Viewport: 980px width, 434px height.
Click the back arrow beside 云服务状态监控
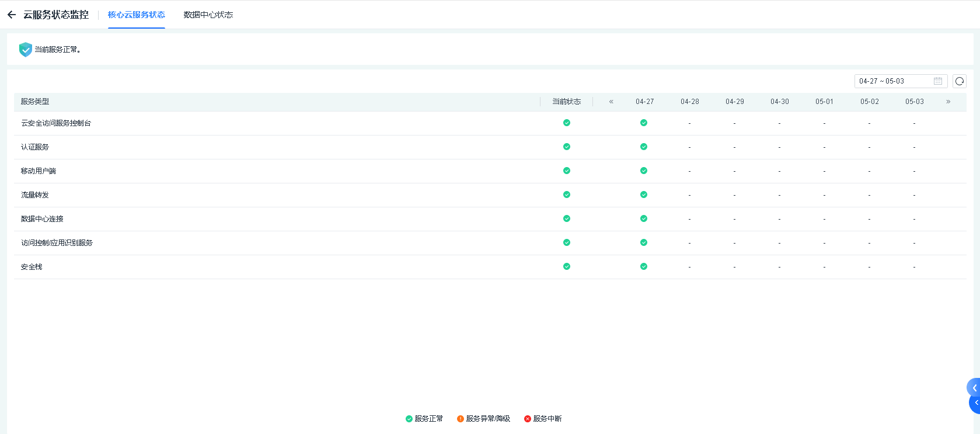click(12, 15)
